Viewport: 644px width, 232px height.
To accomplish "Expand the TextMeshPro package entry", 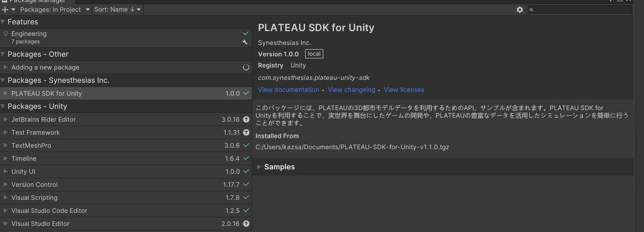I will [x=5, y=145].
